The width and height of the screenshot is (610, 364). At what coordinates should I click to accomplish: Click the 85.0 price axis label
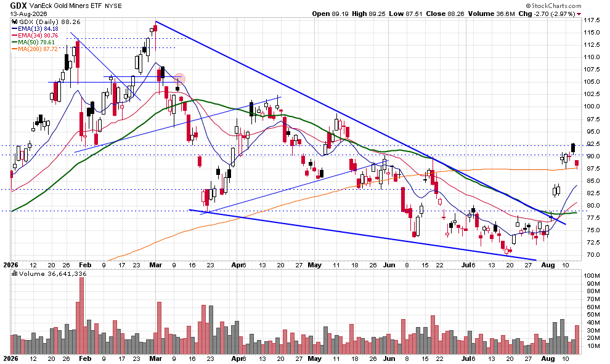593,181
